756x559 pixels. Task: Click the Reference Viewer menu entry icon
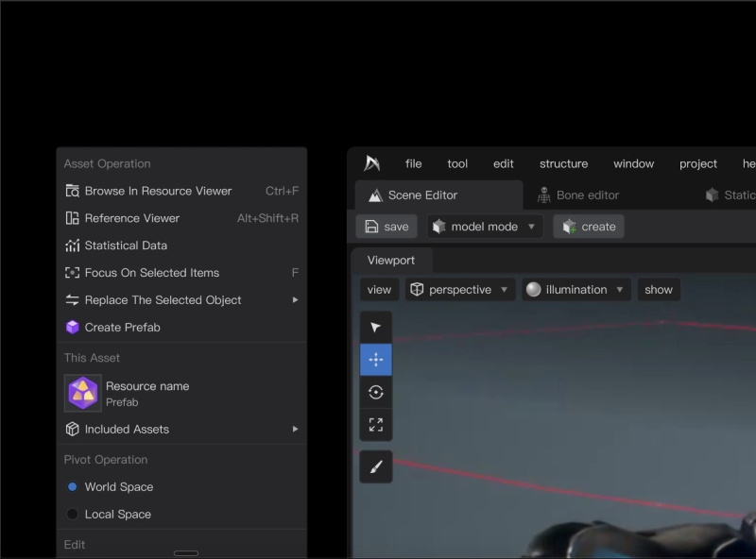tap(73, 218)
